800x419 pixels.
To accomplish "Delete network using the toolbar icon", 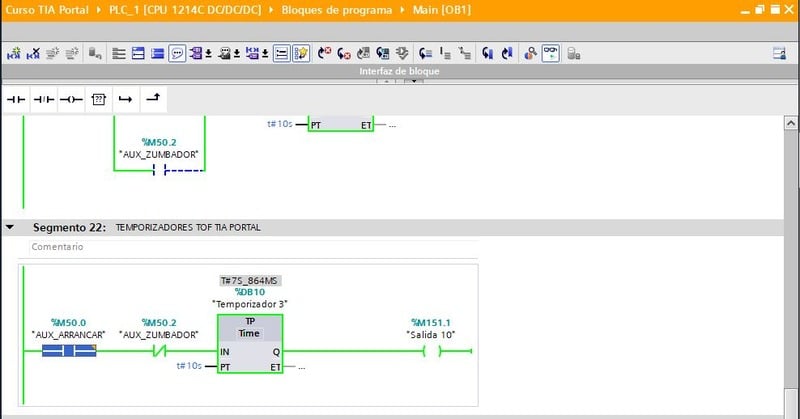I will [33, 53].
